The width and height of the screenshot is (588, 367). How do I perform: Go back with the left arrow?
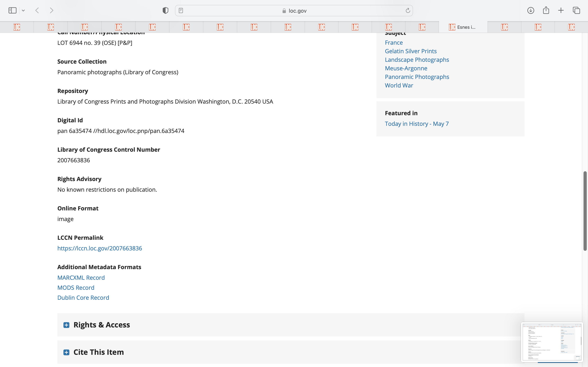(x=37, y=10)
